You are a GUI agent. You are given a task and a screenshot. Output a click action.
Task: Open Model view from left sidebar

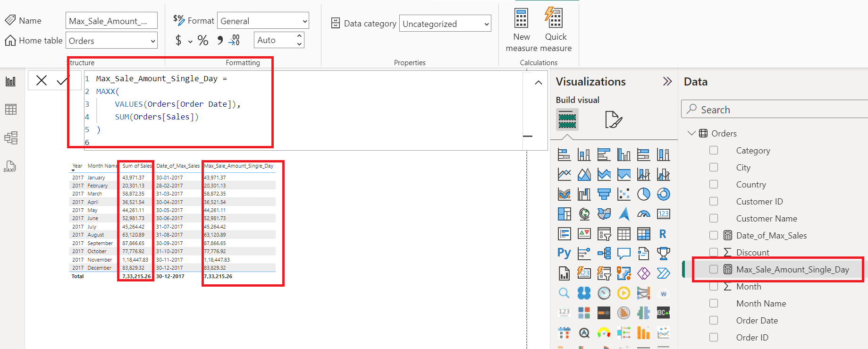(x=10, y=138)
